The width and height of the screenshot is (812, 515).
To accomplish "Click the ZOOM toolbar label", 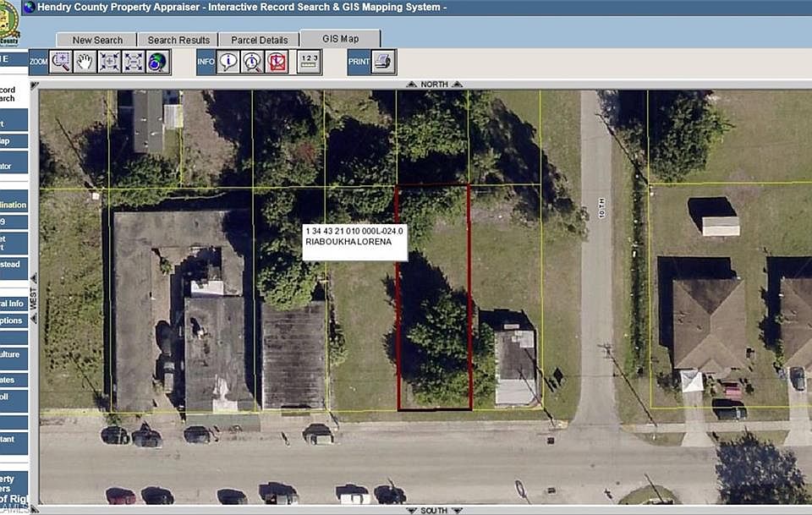I will tap(38, 62).
